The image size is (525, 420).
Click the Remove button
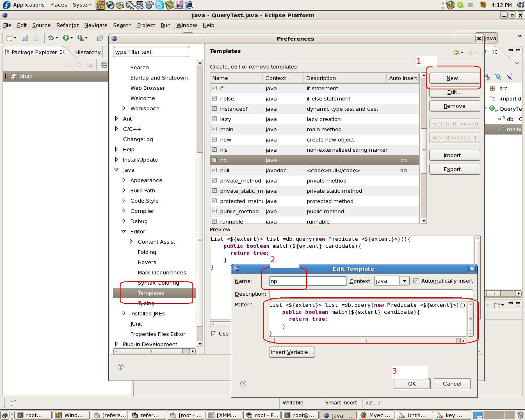coord(454,106)
